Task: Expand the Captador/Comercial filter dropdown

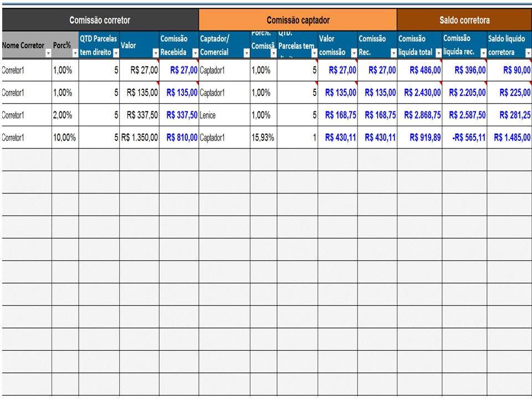Action: tap(246, 53)
